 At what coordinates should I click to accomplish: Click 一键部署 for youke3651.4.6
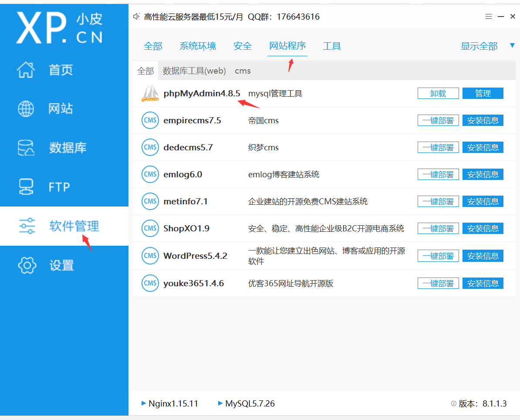tap(438, 283)
